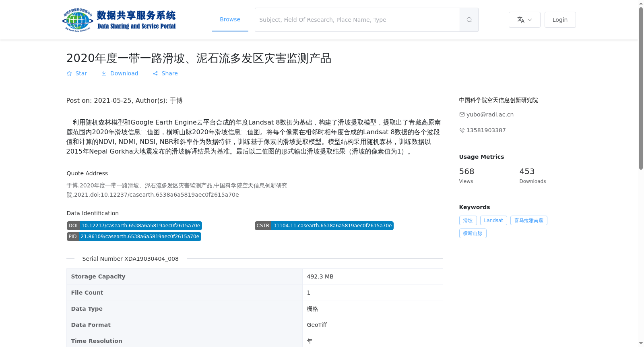
Task: Click the phone number 13581903387
Action: coord(486,130)
